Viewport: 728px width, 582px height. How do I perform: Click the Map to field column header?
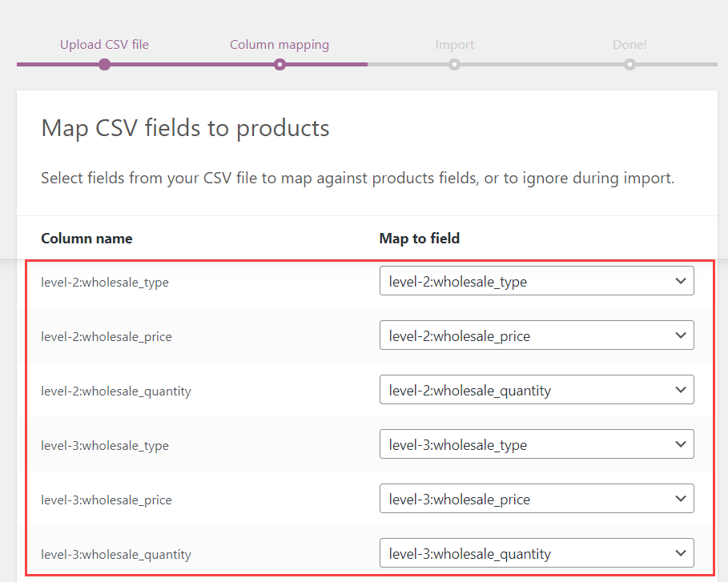click(x=420, y=239)
